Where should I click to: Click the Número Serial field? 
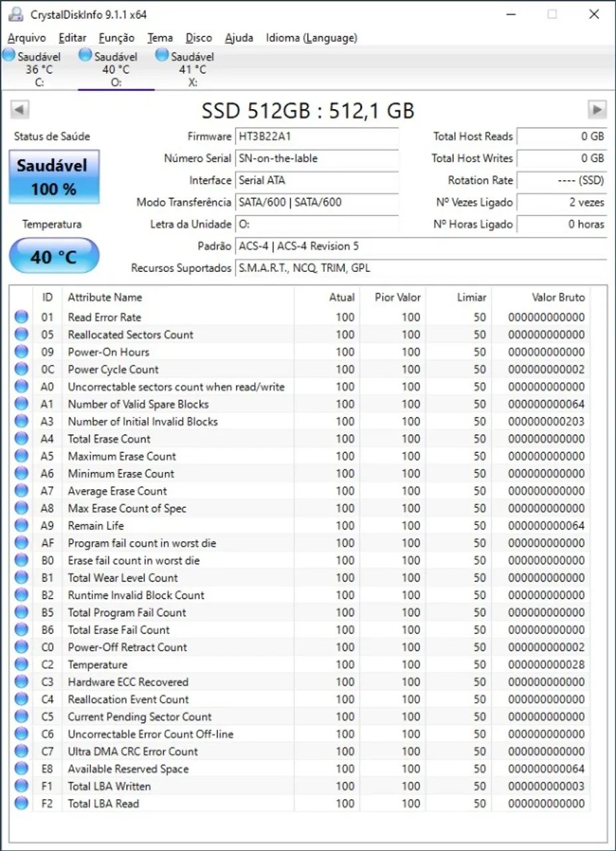click(x=317, y=158)
